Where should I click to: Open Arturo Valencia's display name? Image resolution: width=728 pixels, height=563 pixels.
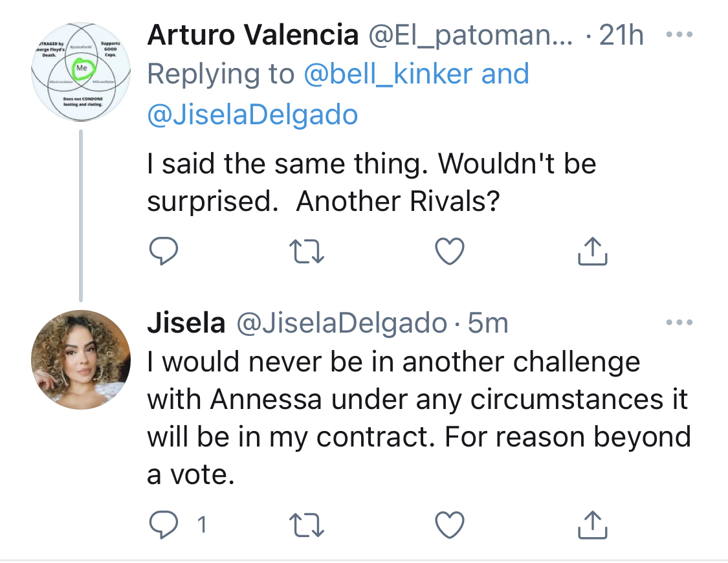[253, 35]
